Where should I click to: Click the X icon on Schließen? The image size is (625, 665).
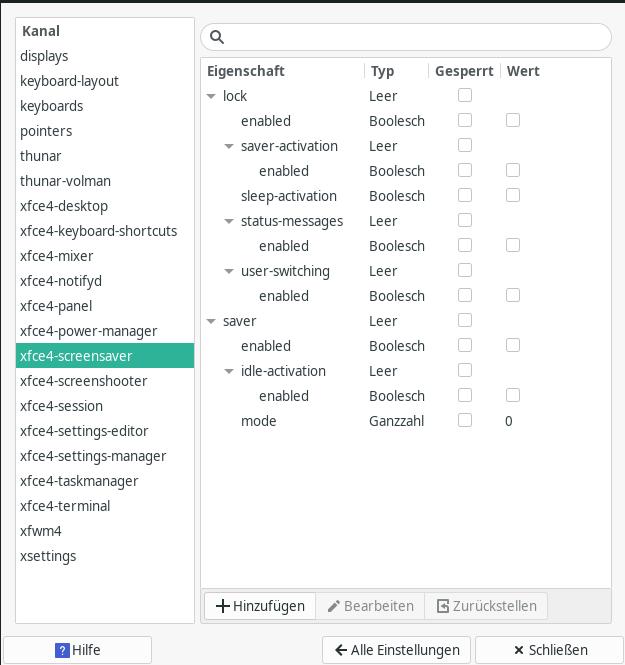click(519, 650)
